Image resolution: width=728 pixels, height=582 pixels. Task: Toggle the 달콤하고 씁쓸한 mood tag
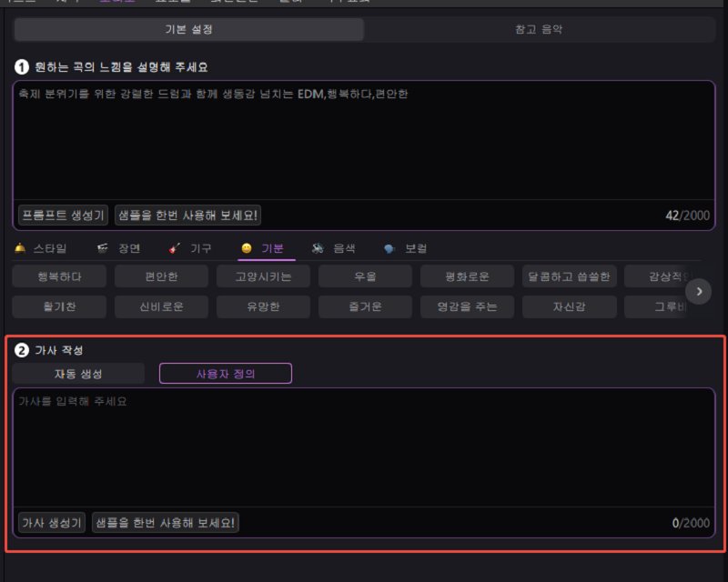(x=570, y=276)
